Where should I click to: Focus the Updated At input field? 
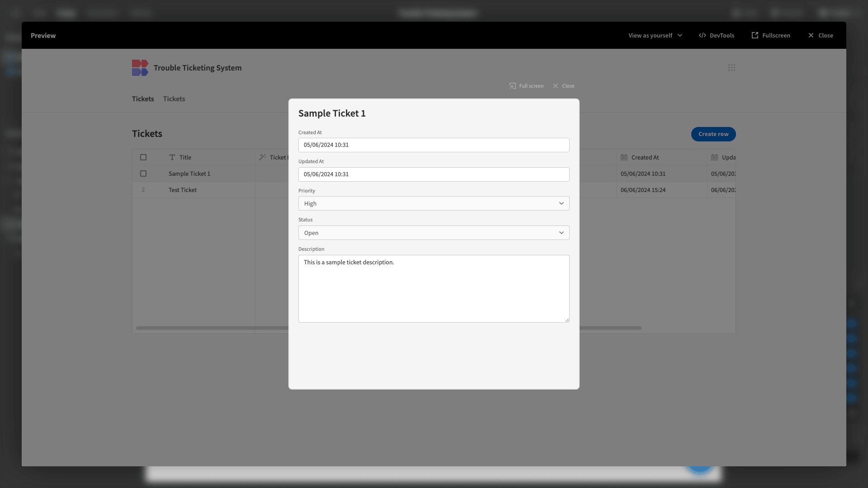[x=434, y=174]
